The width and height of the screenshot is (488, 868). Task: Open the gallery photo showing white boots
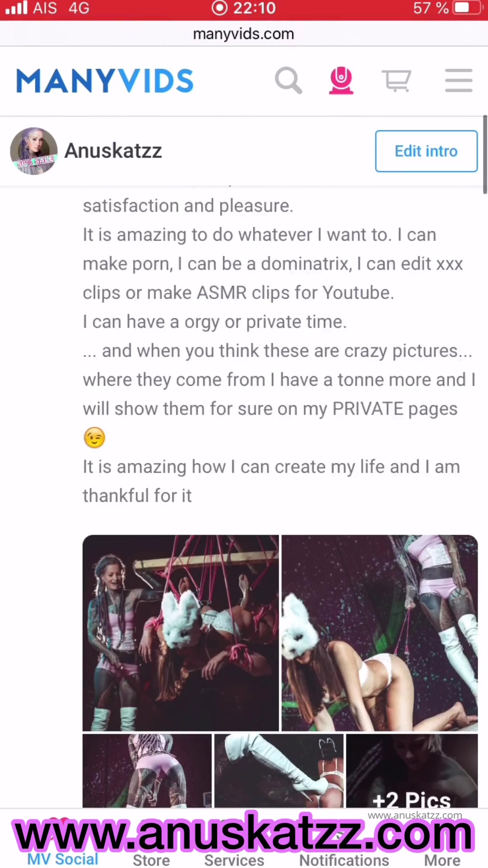(x=279, y=770)
